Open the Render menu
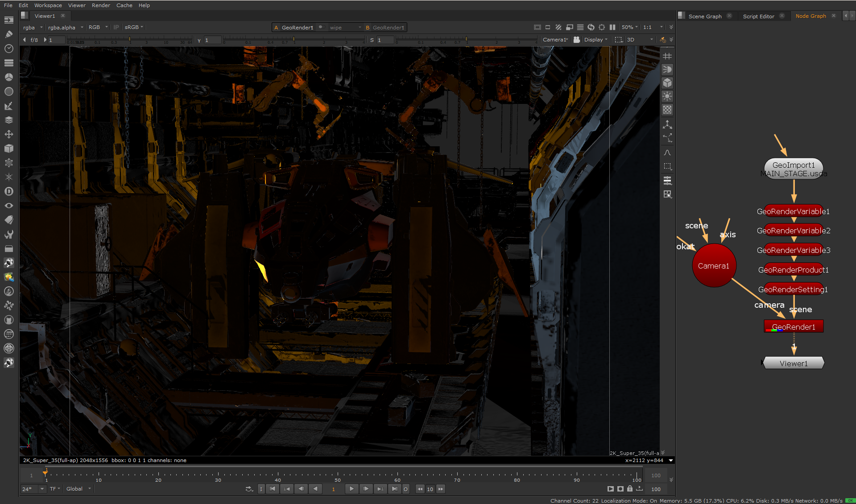This screenshot has width=856, height=504. pyautogui.click(x=101, y=5)
